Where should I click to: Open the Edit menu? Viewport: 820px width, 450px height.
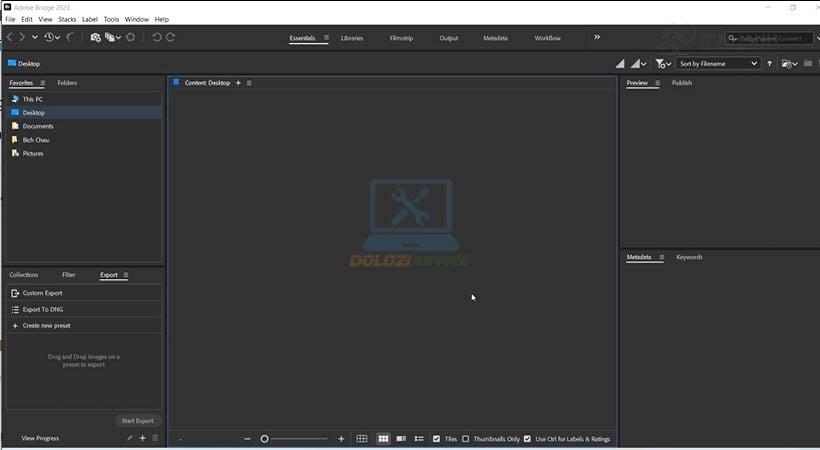27,19
